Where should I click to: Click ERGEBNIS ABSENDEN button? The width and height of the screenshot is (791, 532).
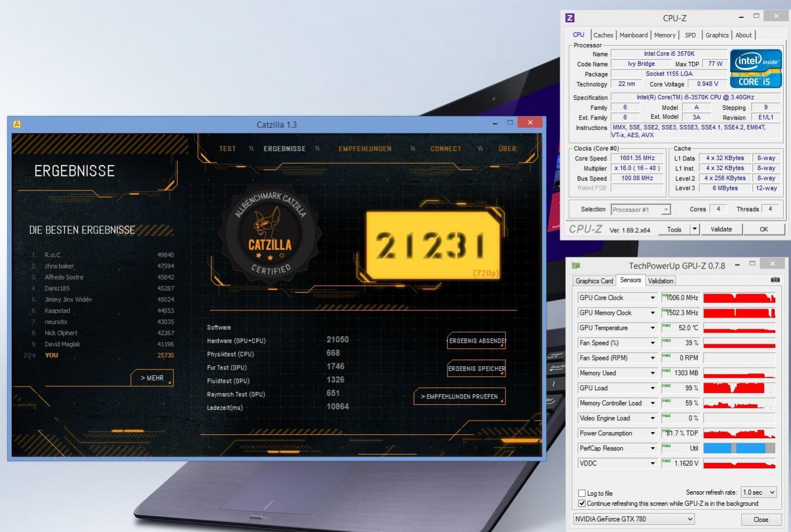click(476, 341)
